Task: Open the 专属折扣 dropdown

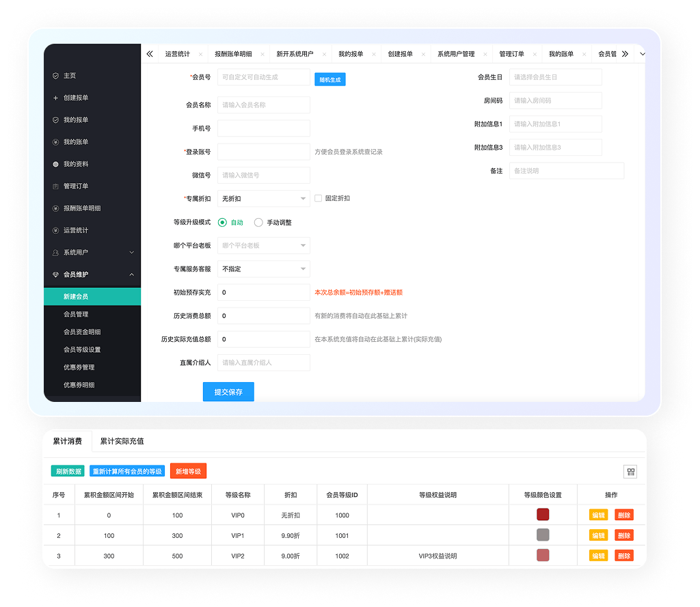Action: tap(263, 199)
